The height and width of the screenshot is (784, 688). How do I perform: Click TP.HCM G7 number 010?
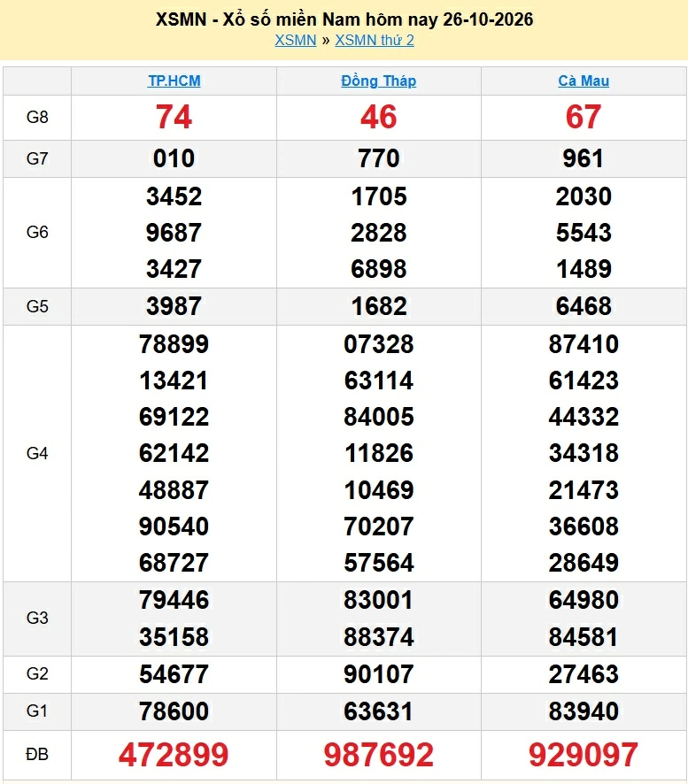pyautogui.click(x=174, y=159)
